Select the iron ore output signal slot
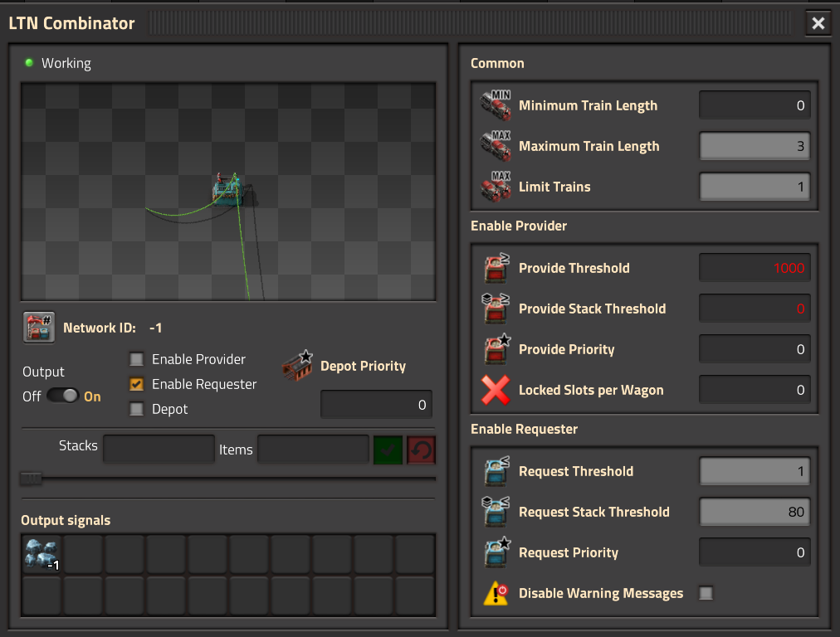 click(x=42, y=554)
